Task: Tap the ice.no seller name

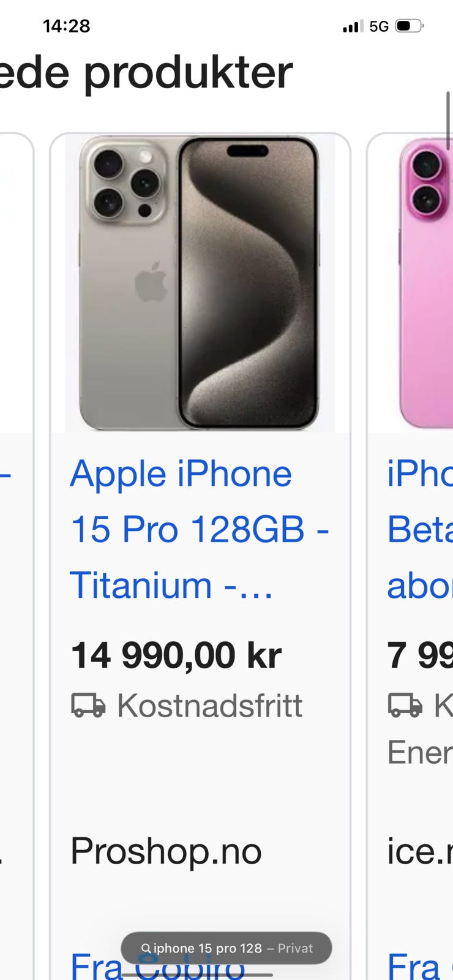Action: tap(420, 852)
